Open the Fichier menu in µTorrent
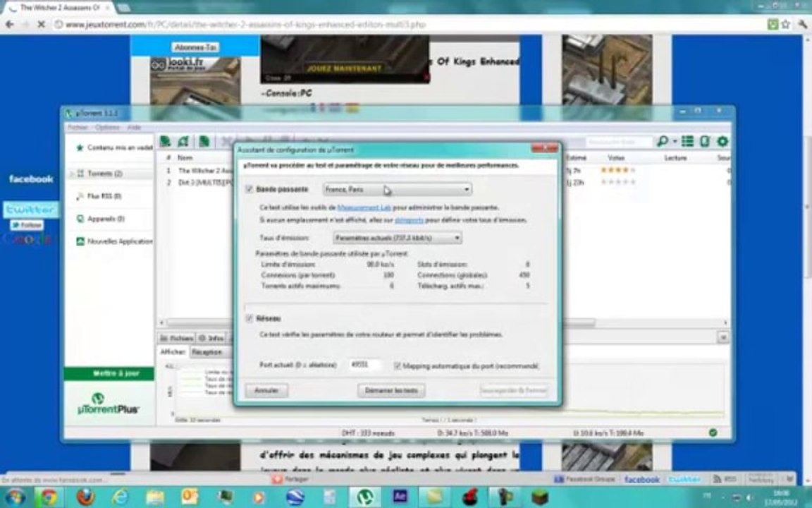The width and height of the screenshot is (812, 508). point(78,127)
